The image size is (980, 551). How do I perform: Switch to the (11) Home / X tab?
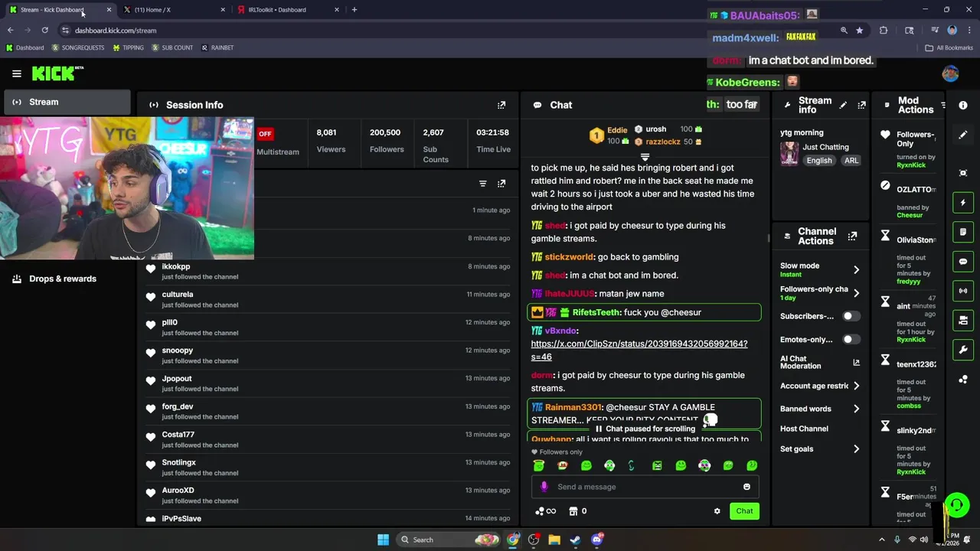(174, 10)
